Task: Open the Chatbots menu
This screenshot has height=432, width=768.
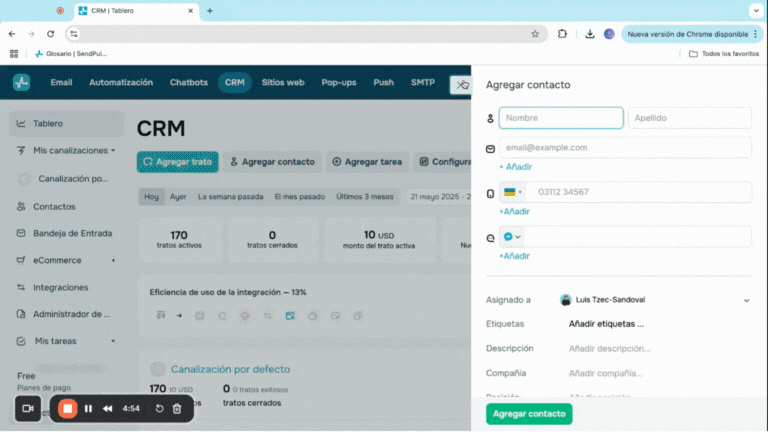Action: 189,82
